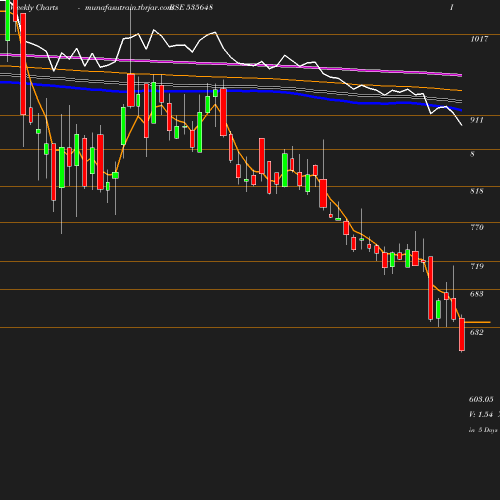Click the 911 price level label

(476, 120)
